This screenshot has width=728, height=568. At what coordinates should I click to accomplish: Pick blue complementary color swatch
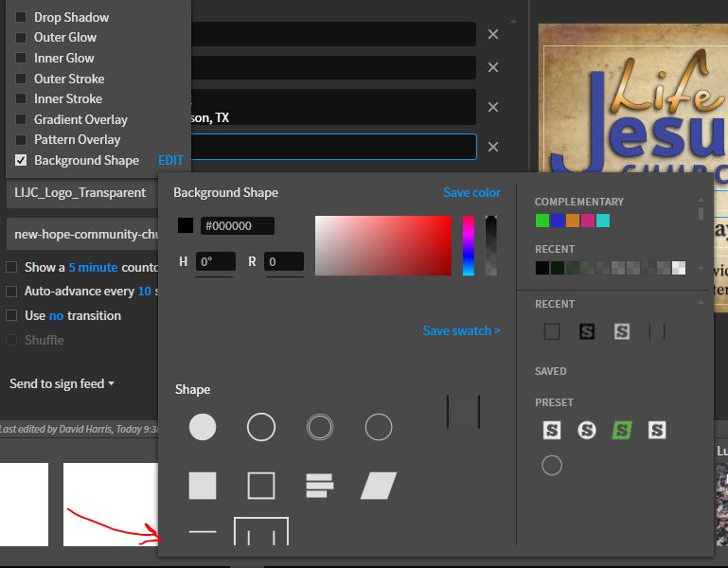pyautogui.click(x=558, y=221)
